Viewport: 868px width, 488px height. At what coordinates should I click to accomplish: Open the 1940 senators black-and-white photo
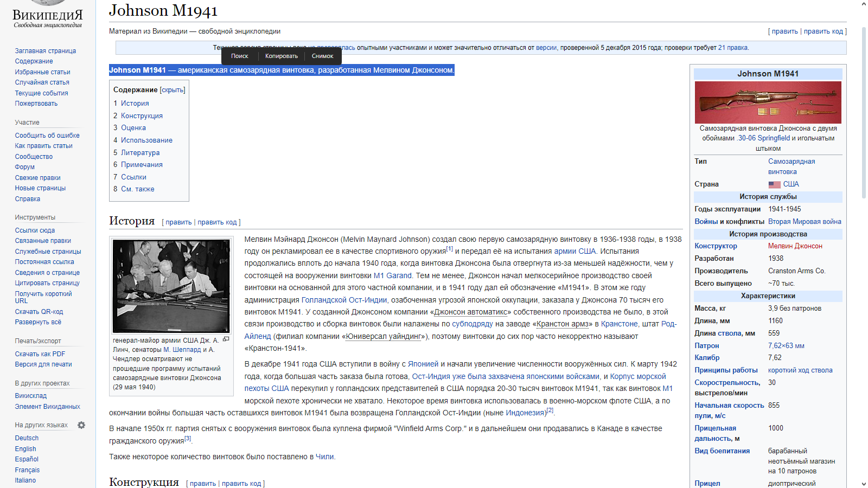click(x=171, y=286)
